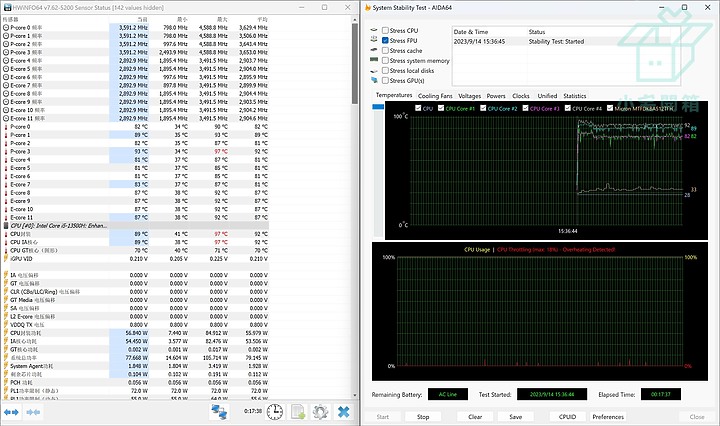Toggle the CPU Core #1 graph checkbox
This screenshot has width=720, height=426.
[441, 108]
